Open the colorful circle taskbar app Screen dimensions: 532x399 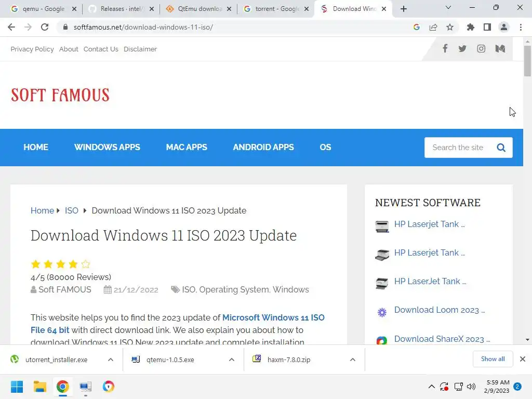(109, 387)
